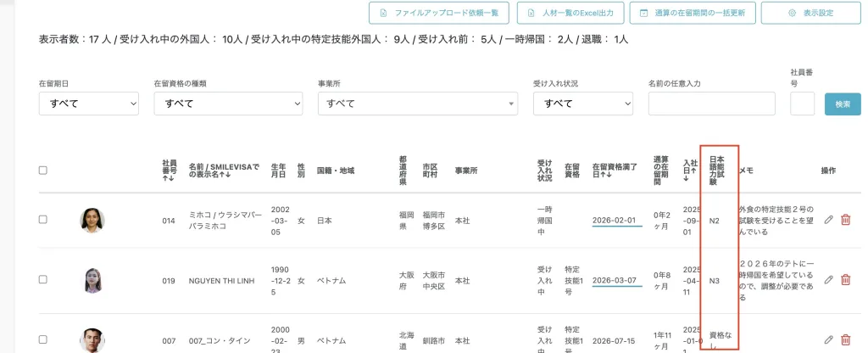Click the pencil edit icon for ミホコ row
Image resolution: width=868 pixels, height=353 pixels.
[829, 220]
